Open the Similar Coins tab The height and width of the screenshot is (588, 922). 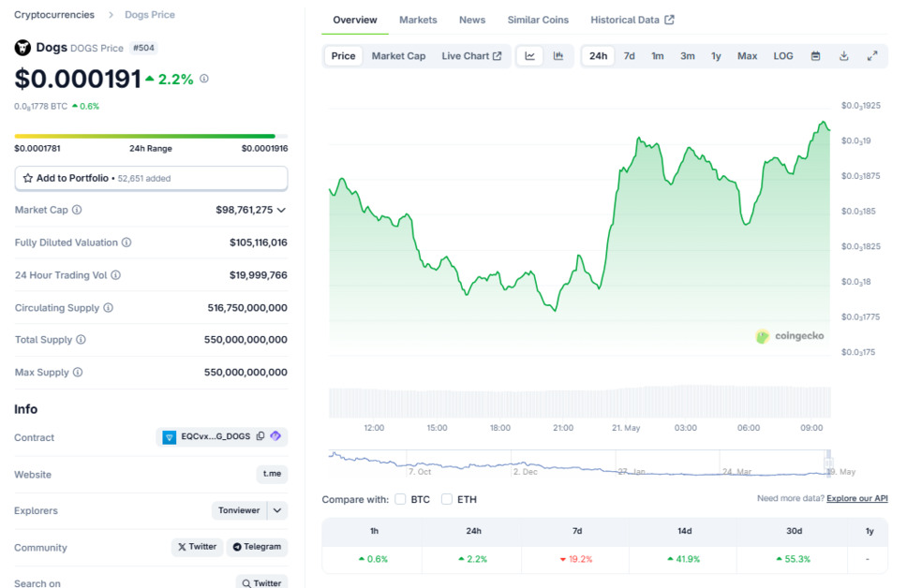click(538, 20)
